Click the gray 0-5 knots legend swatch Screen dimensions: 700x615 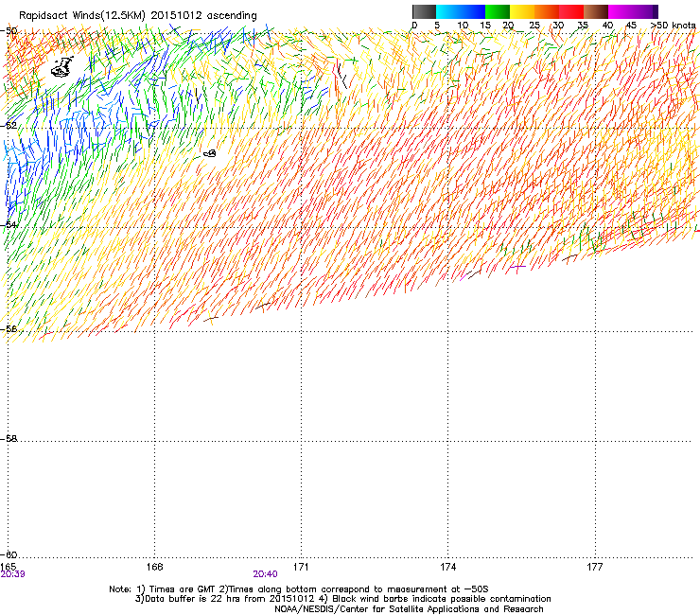[x=424, y=11]
